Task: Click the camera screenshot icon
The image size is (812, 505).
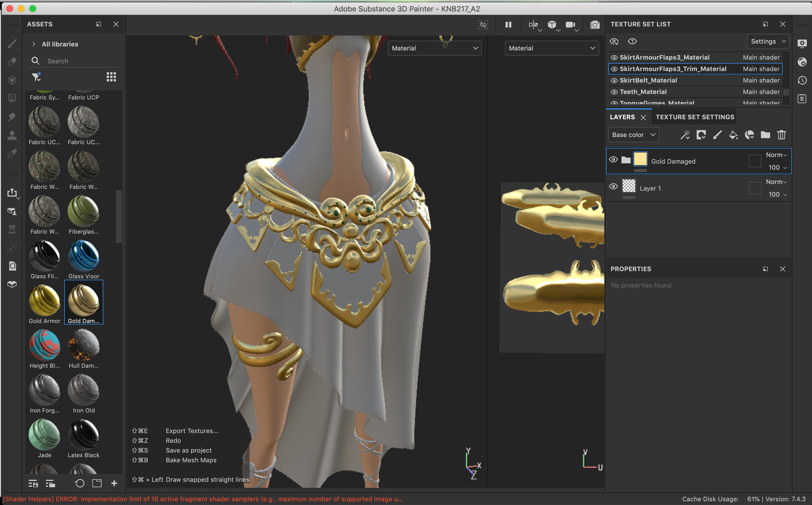Action: point(595,25)
